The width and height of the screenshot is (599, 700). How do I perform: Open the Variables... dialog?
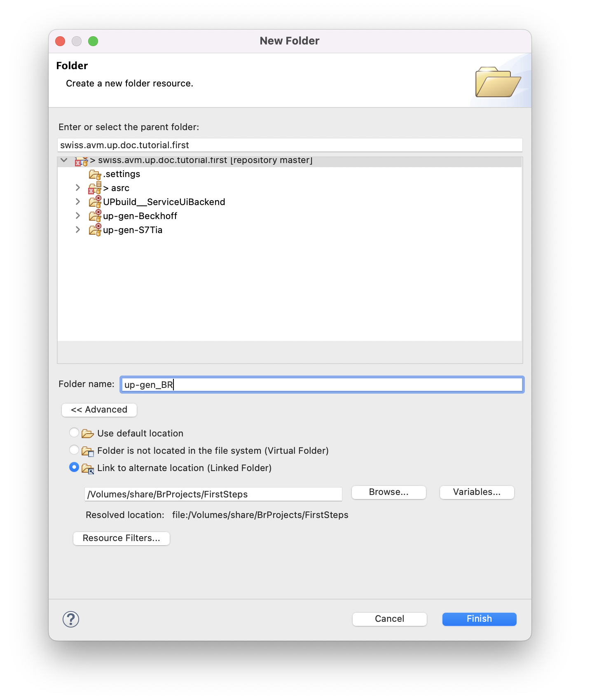477,492
